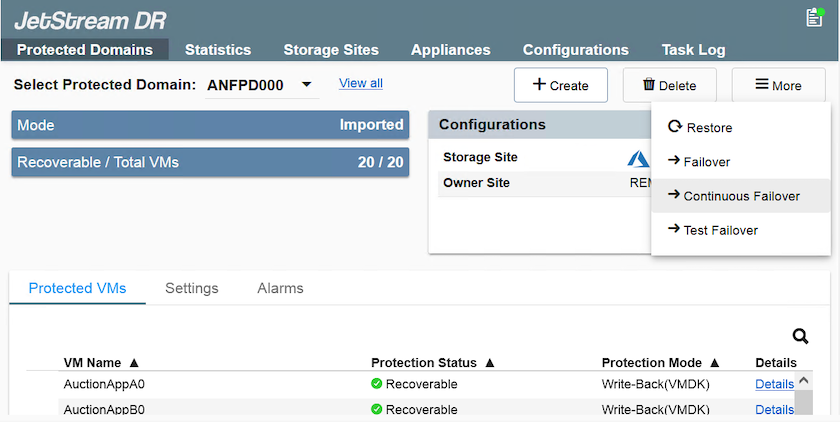Expand the Protected Domain ANFPD000 dropdown
Viewport: 840px width, 422px height.
click(x=306, y=85)
